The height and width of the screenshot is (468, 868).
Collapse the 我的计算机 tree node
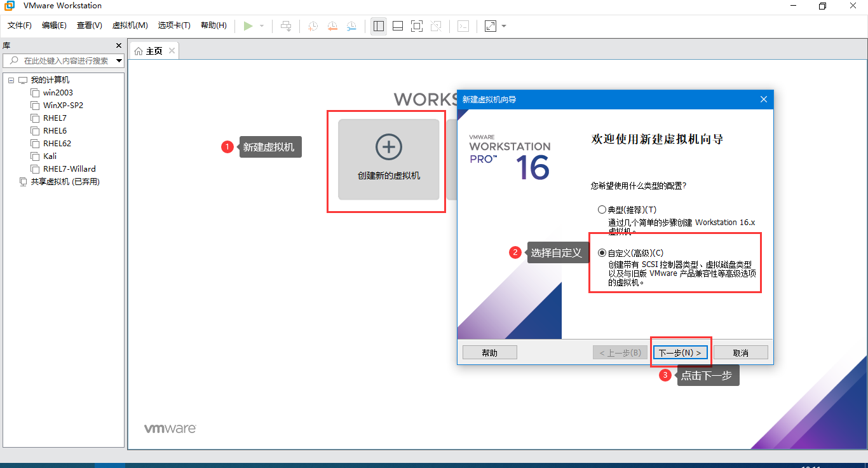coord(11,80)
